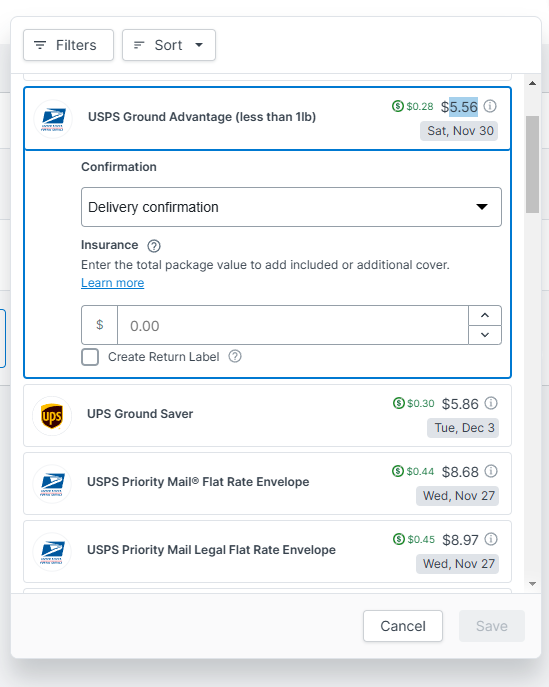Click the Insurance help question mark icon
The width and height of the screenshot is (549, 687).
click(x=154, y=246)
